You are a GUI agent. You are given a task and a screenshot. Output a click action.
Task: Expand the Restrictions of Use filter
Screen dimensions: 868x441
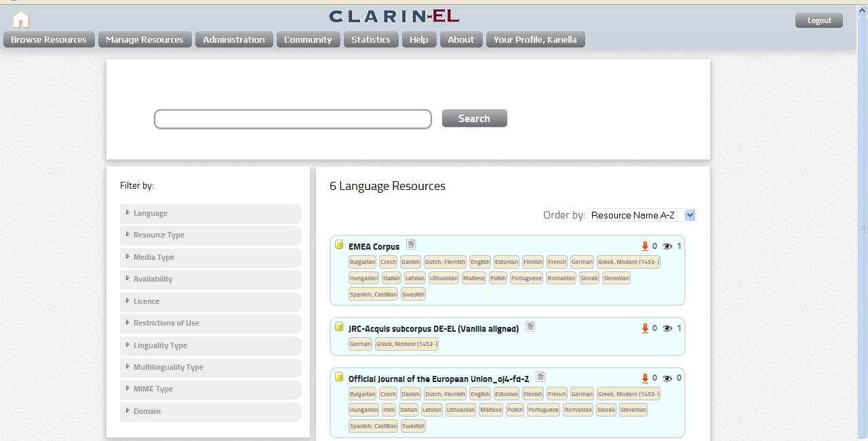point(211,323)
